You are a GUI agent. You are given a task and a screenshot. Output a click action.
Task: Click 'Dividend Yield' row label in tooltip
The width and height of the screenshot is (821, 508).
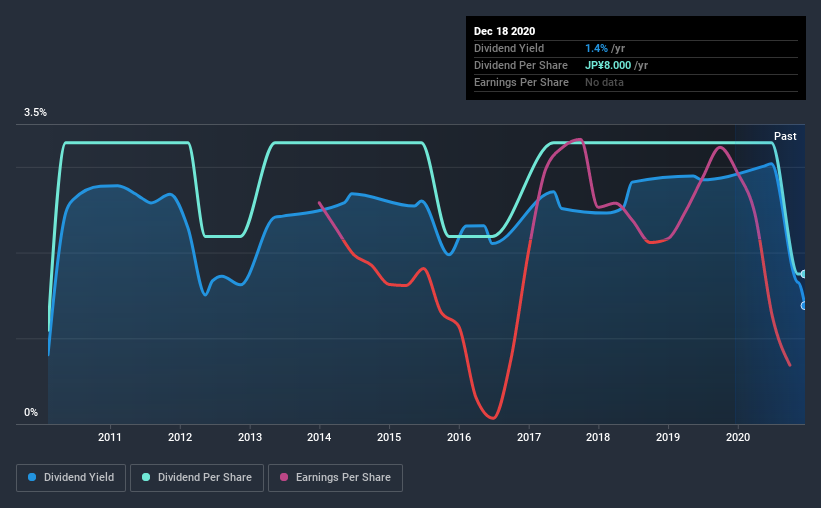pos(509,48)
